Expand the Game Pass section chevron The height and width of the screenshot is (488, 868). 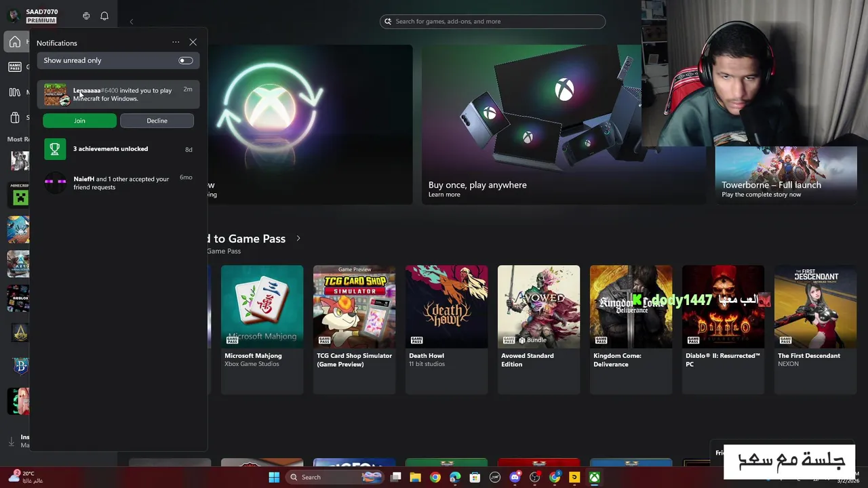pyautogui.click(x=298, y=239)
